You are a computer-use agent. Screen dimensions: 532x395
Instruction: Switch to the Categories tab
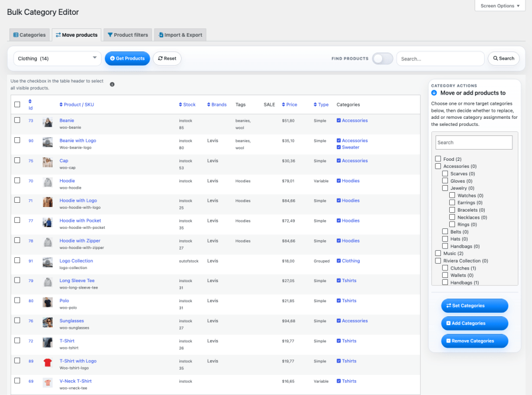30,35
